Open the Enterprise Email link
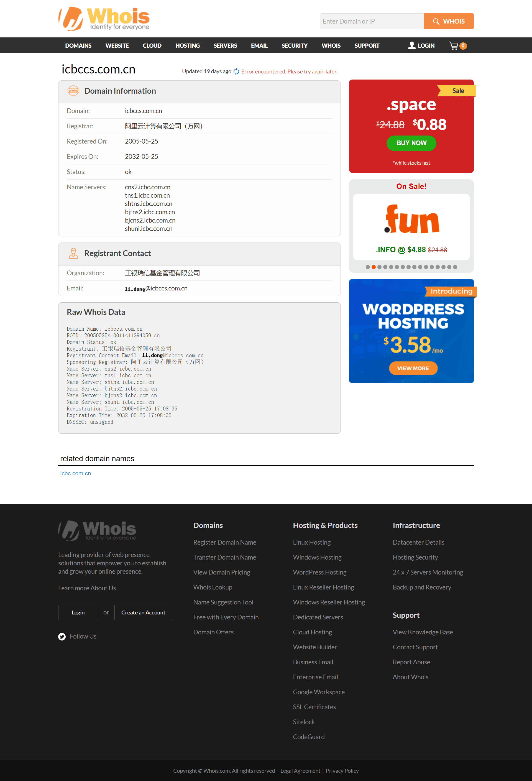The image size is (532, 781). [x=315, y=677]
